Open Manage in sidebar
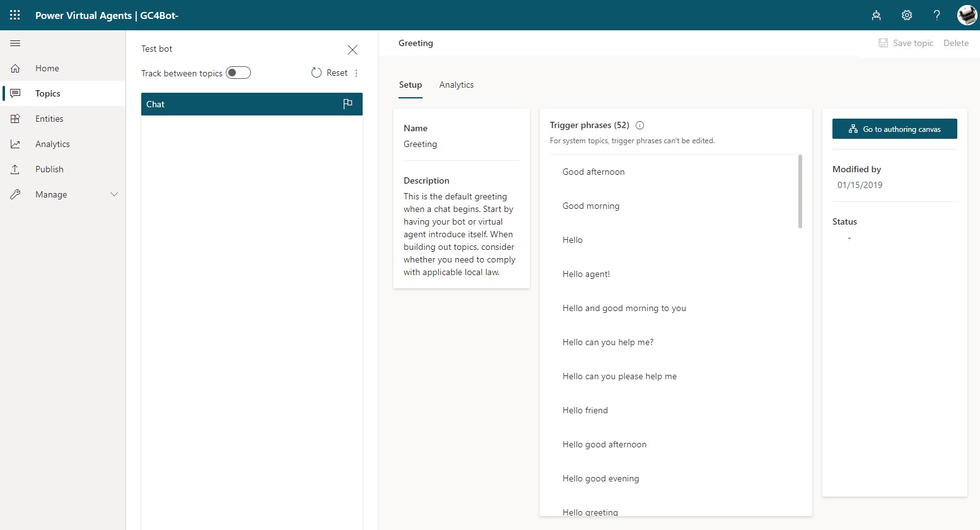Screen dimensions: 980x530 (x=51, y=194)
